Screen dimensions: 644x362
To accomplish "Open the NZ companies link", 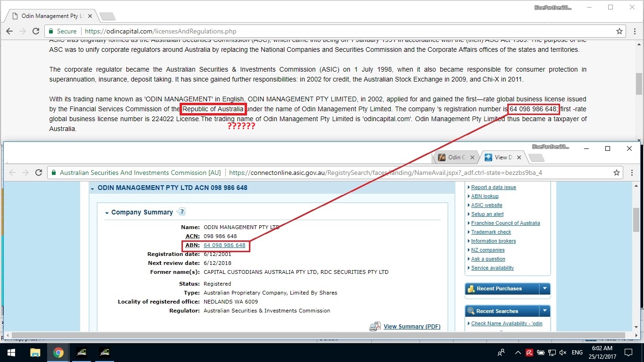I will click(488, 250).
